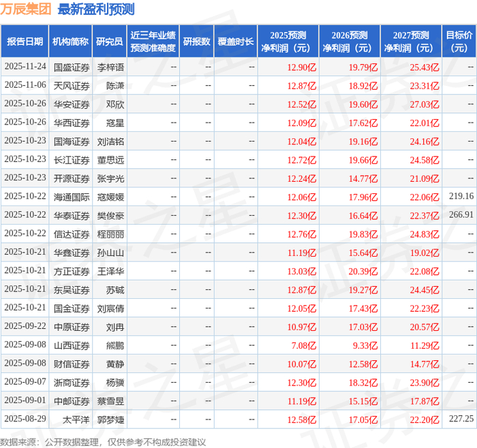The image size is (477, 448).
Task: Click 9.33亿 in the 山西证券 row
Action: click(365, 345)
